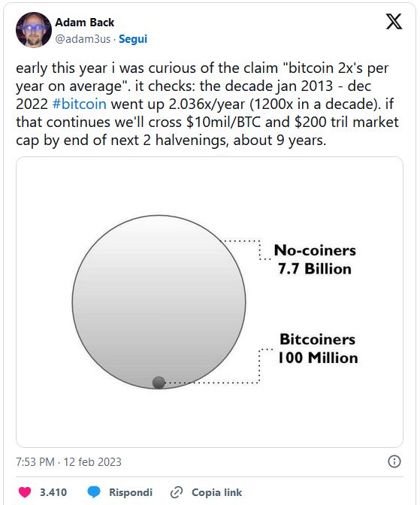Click Adam Back's profile avatar
Viewport: 420px width, 505px height.
click(34, 29)
